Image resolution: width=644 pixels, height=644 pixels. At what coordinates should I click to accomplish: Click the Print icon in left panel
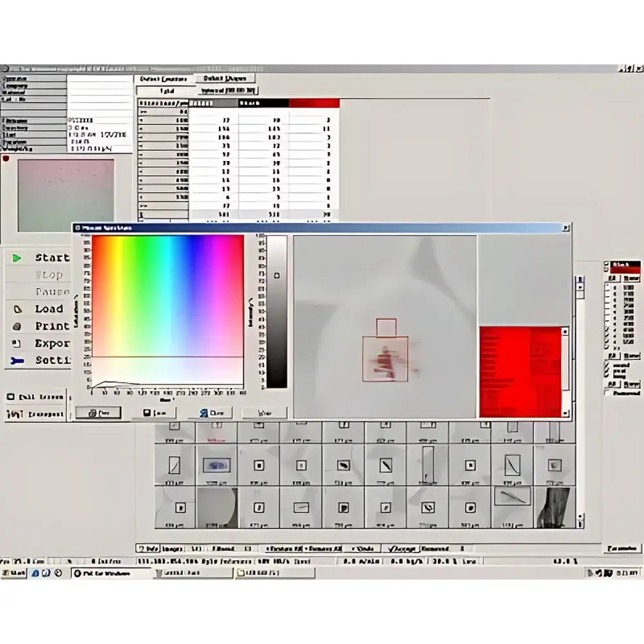click(17, 326)
